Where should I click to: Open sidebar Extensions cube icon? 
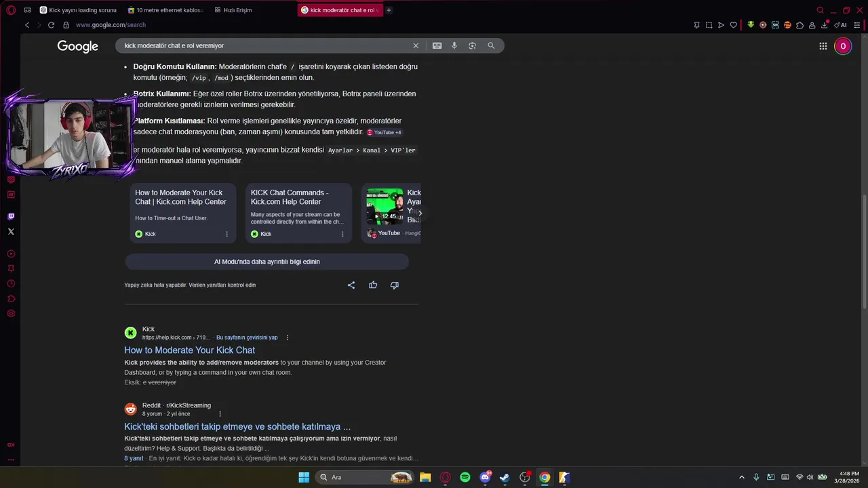tap(11, 298)
